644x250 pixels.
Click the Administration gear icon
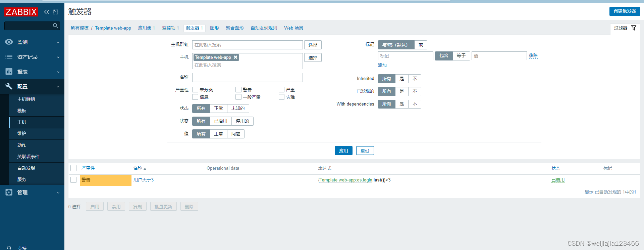[x=9, y=192]
